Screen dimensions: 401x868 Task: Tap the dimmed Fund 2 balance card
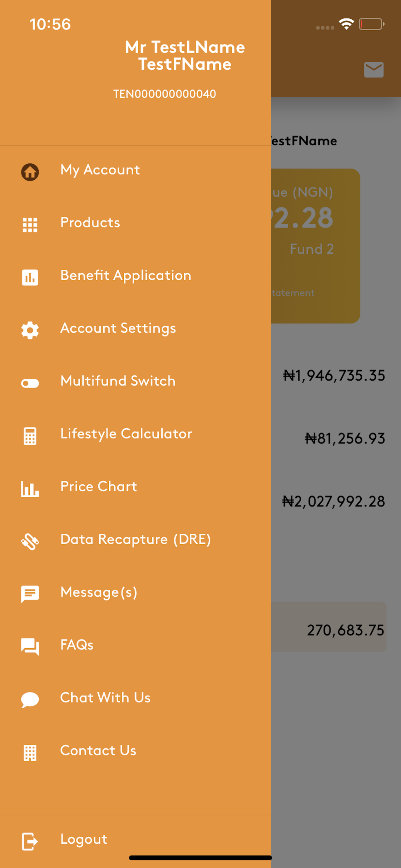click(x=315, y=246)
